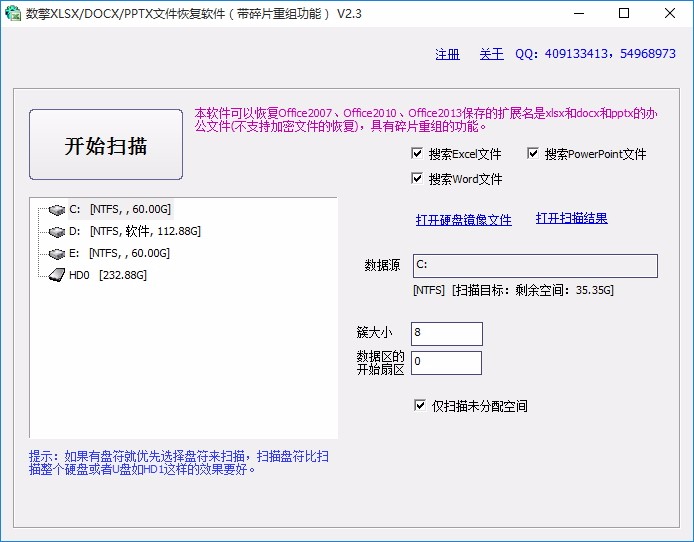Click the purple Office2007 description text
Image resolution: width=694 pixels, height=542 pixels.
pos(426,120)
